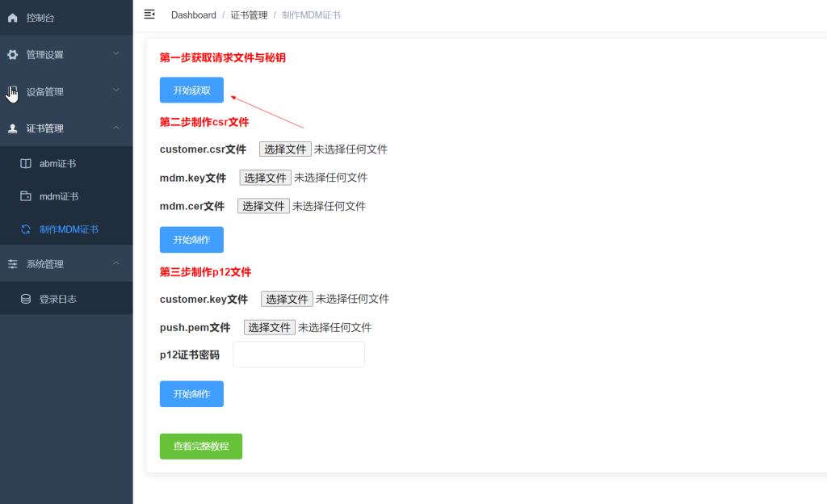Click the database icon beside 登录日志
The width and height of the screenshot is (827, 504).
click(x=25, y=297)
